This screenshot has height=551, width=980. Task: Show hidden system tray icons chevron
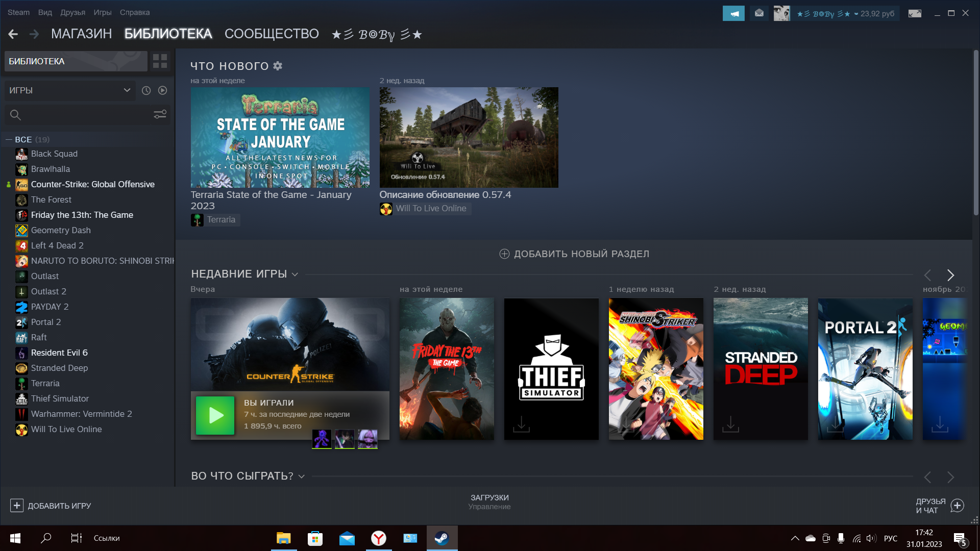(795, 538)
